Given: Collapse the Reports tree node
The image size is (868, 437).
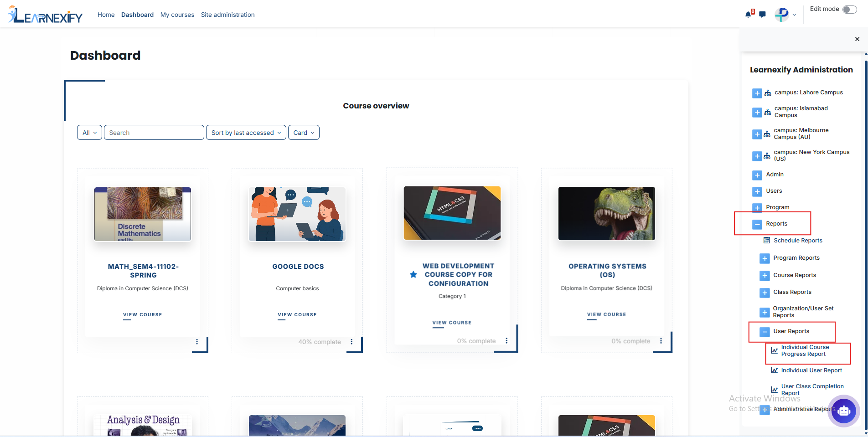Looking at the screenshot, I should pyautogui.click(x=757, y=224).
